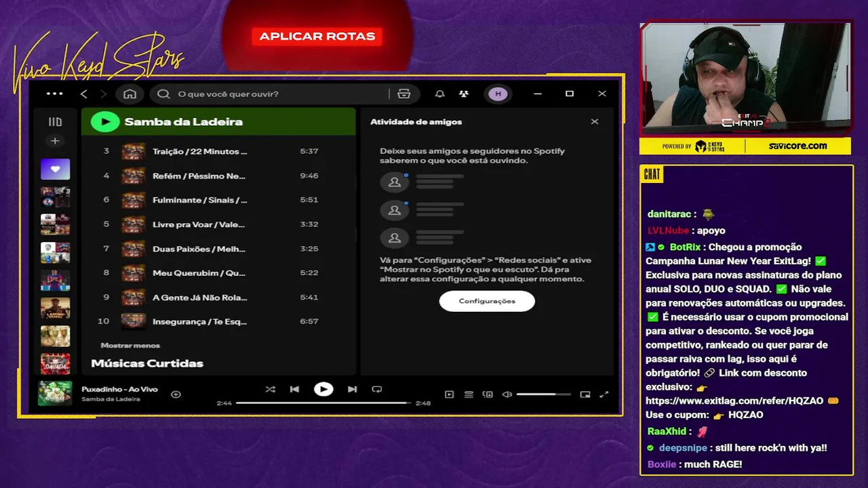
Task: Enter full screen player mode
Action: click(604, 394)
